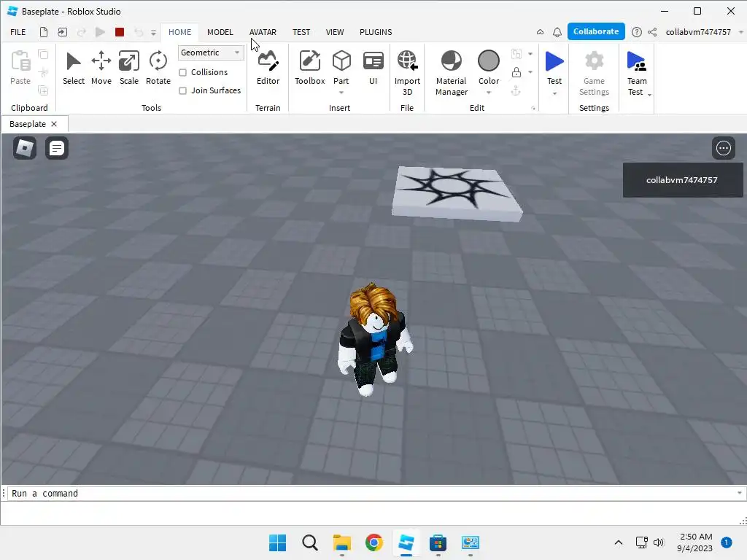The width and height of the screenshot is (747, 560).
Task: Click the Edit section launcher arrow
Action: 533,108
